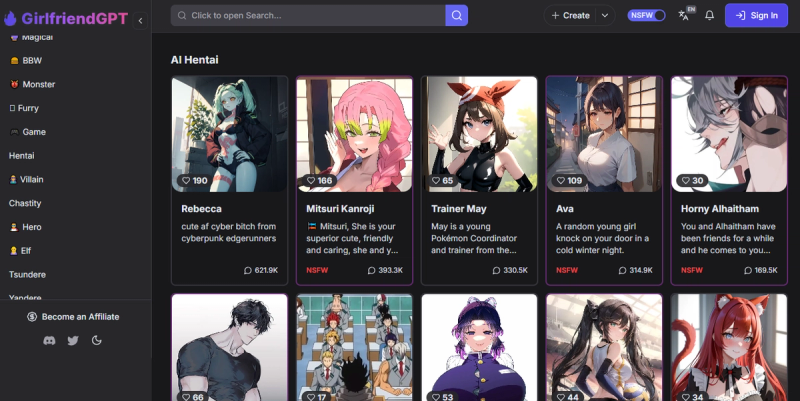Click the Trainer May card title
Viewport: 800px width, 401px height.
[x=459, y=209]
